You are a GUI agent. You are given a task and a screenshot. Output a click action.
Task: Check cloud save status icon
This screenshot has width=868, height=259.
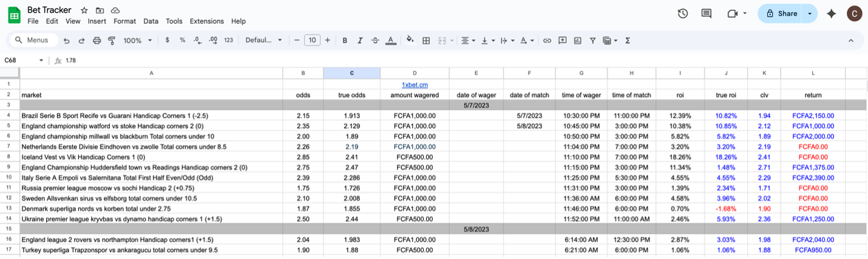click(115, 10)
